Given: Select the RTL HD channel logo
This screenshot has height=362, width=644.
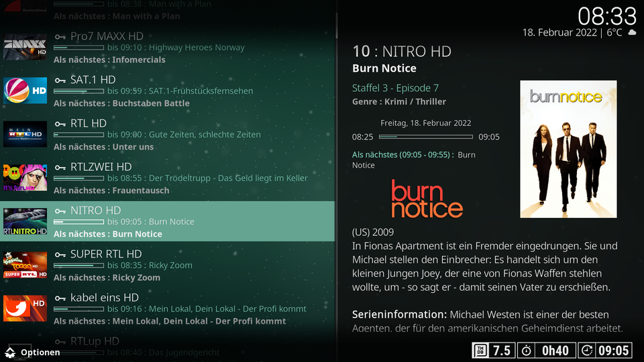Looking at the screenshot, I should [x=25, y=134].
